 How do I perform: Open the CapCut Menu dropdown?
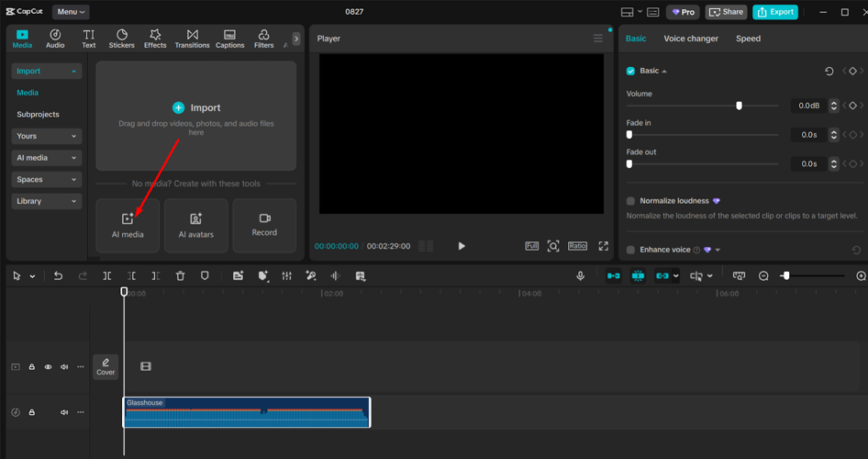71,12
